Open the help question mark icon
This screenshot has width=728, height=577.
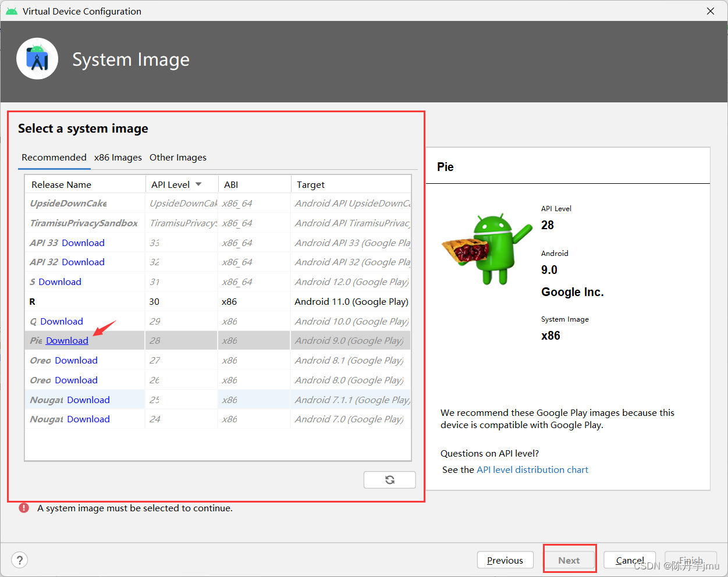coord(20,560)
